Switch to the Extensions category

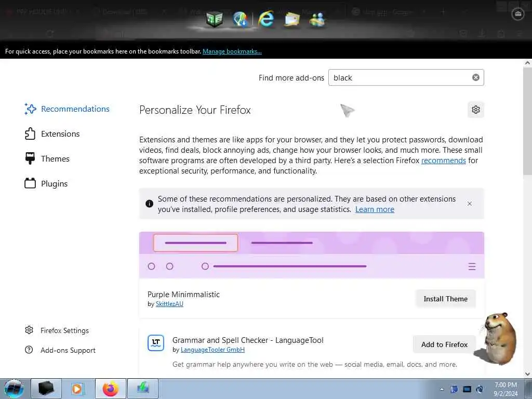[x=52, y=134]
